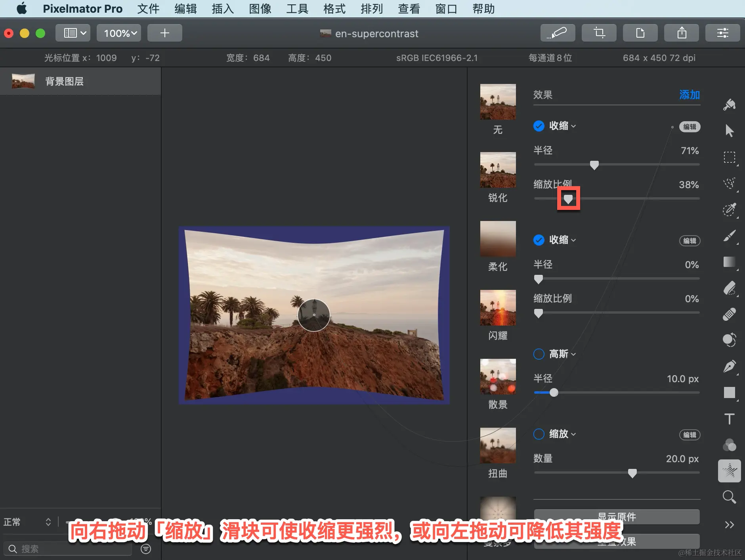Select the Free Selection lasso tool

[x=729, y=183]
